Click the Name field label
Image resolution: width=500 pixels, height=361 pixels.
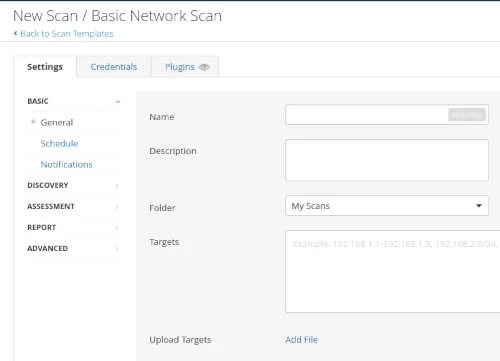(162, 117)
